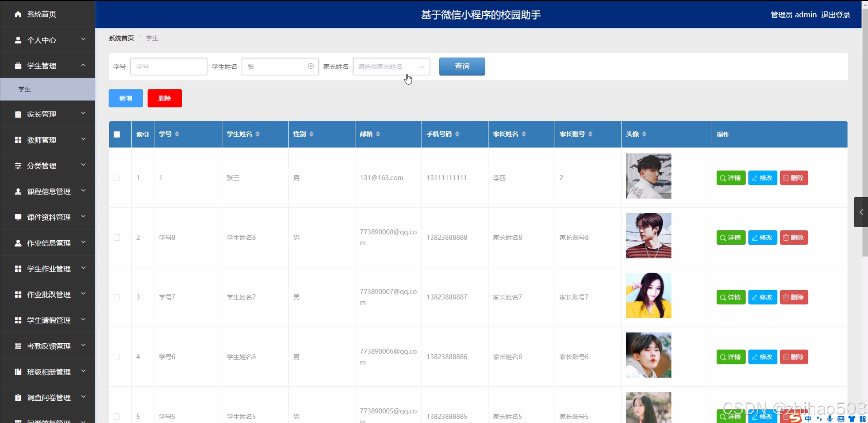Check the select-all checkbox in table header
Image resolution: width=868 pixels, height=423 pixels.
pos(117,134)
